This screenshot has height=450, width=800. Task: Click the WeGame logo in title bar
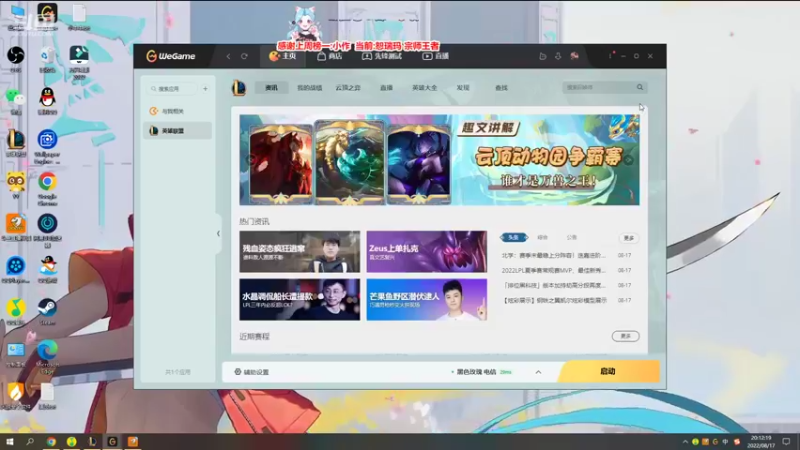coord(171,56)
